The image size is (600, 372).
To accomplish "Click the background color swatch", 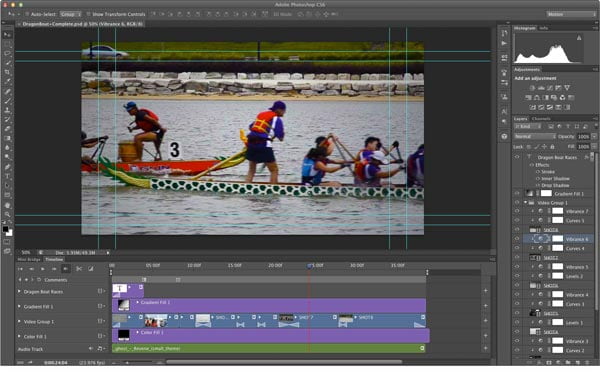I will [x=10, y=233].
